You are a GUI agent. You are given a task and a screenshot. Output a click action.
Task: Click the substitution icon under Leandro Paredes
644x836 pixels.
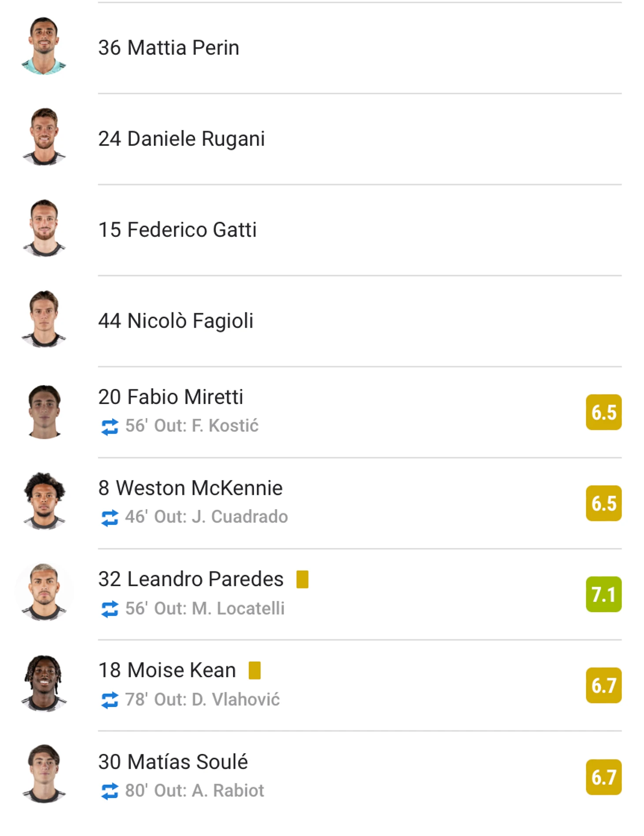coord(109,609)
